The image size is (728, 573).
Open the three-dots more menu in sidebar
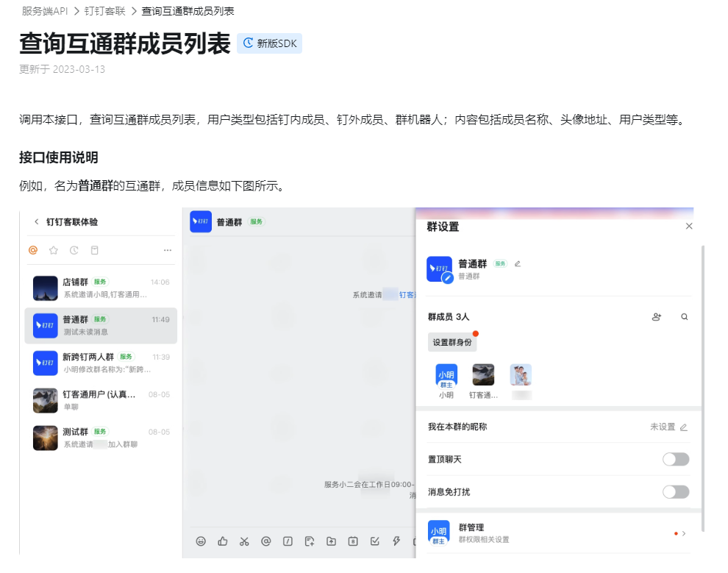[168, 250]
